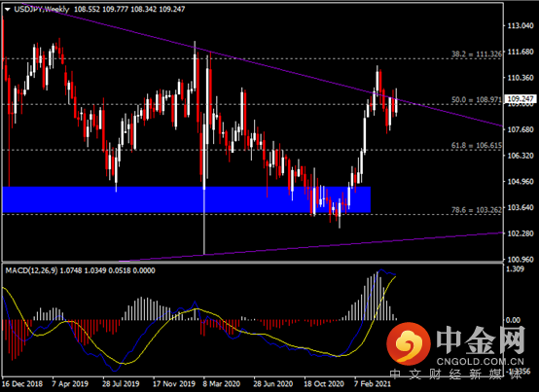
Task: Click the MACD zero level 0.00 label
Action: click(x=513, y=320)
